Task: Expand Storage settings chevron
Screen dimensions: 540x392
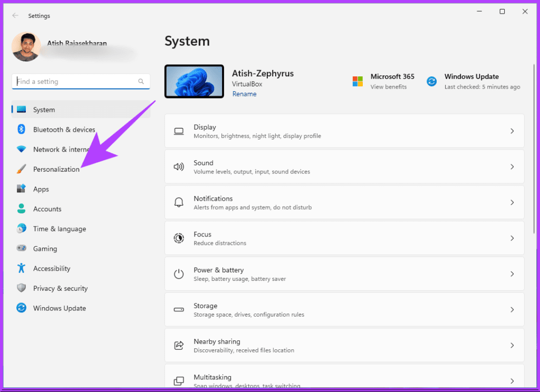Action: [512, 310]
